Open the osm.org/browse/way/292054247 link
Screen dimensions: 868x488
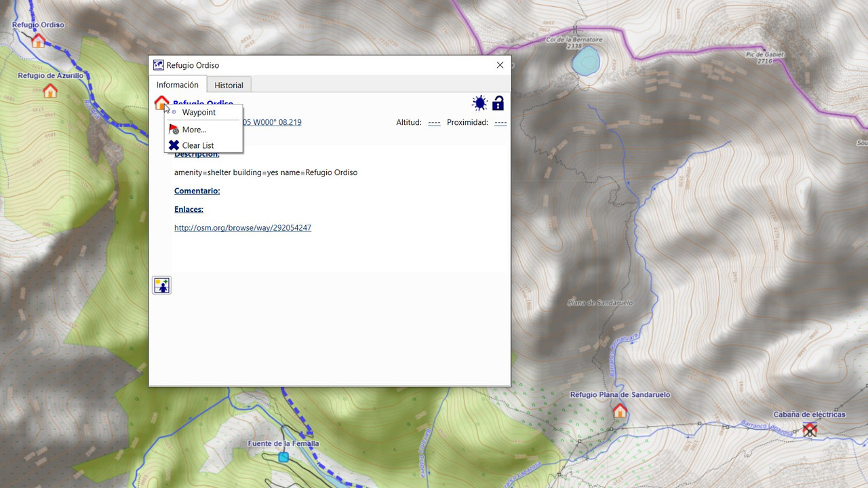coord(243,227)
